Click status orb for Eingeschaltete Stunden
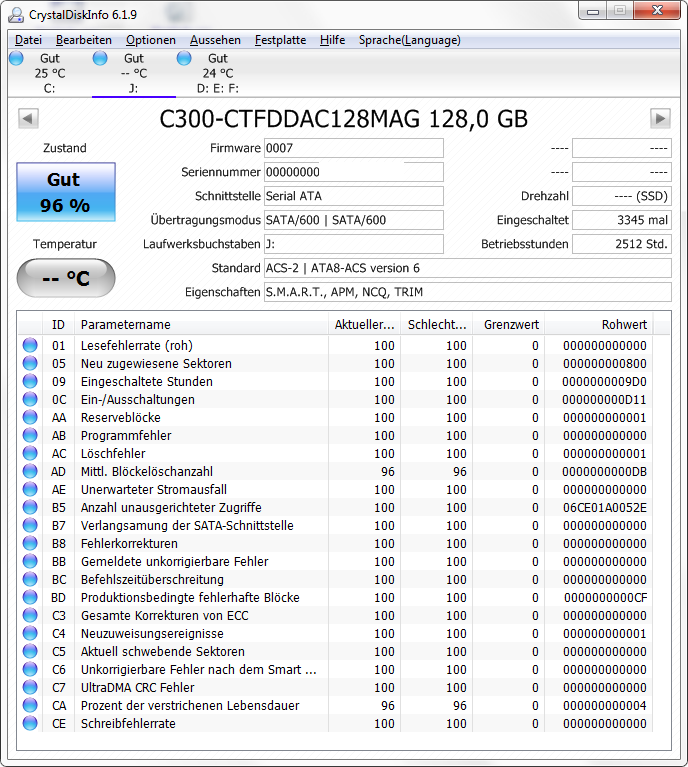The height and width of the screenshot is (767, 688). tap(30, 381)
